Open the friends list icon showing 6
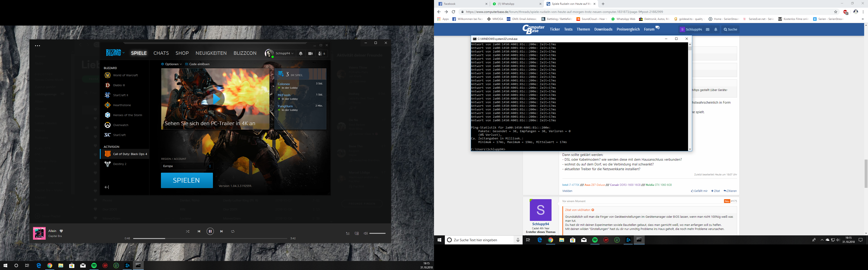 pyautogui.click(x=321, y=53)
